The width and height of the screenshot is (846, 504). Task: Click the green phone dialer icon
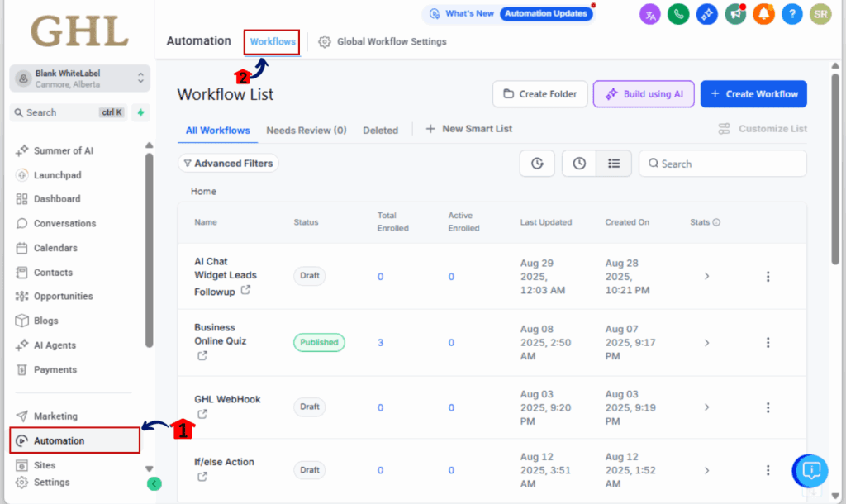[x=678, y=15]
